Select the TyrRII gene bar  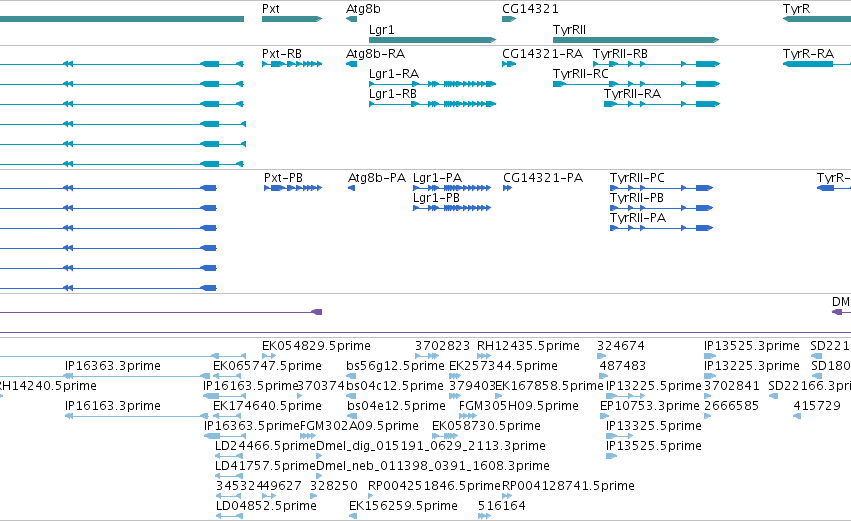[636, 40]
